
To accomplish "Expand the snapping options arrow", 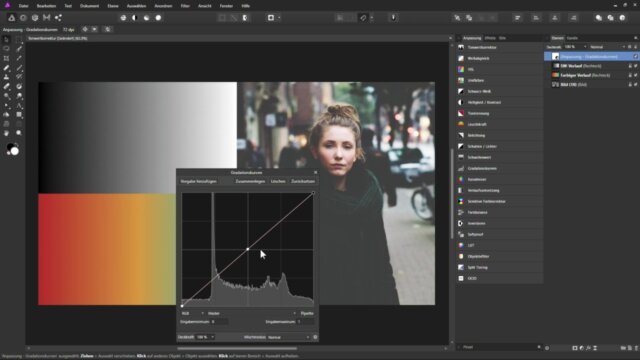I will (x=371, y=18).
